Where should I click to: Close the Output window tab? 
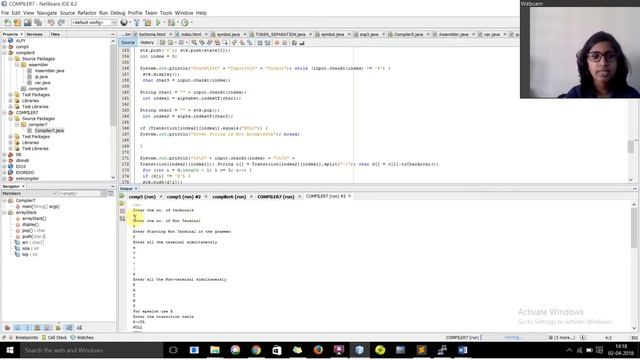(136, 189)
